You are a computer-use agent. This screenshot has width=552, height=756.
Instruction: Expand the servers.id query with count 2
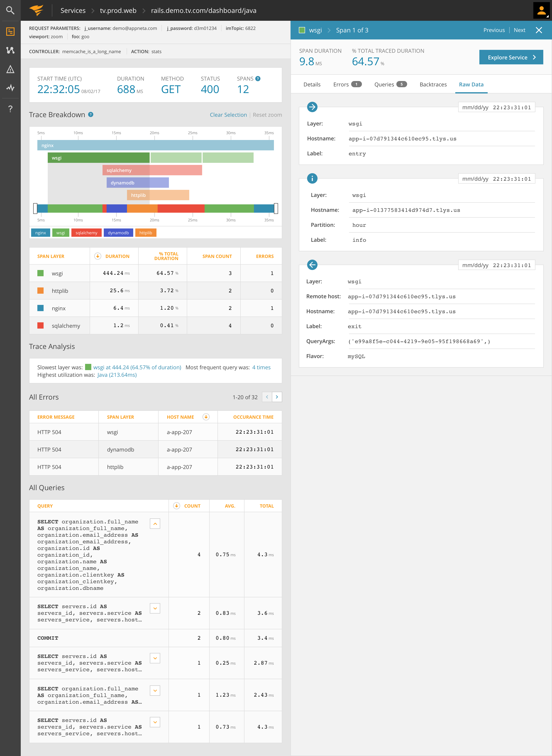[x=155, y=608]
